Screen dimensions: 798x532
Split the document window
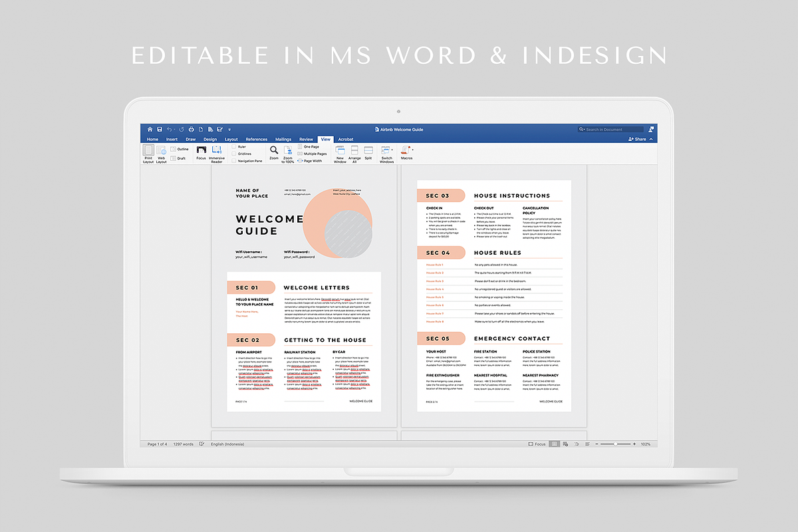(368, 154)
